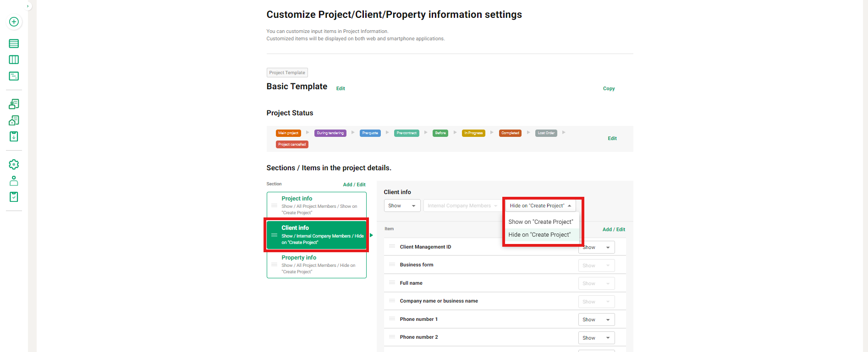Viewport: 868px width, 352px height.
Task: Click the orange Main project status tag
Action: [288, 133]
